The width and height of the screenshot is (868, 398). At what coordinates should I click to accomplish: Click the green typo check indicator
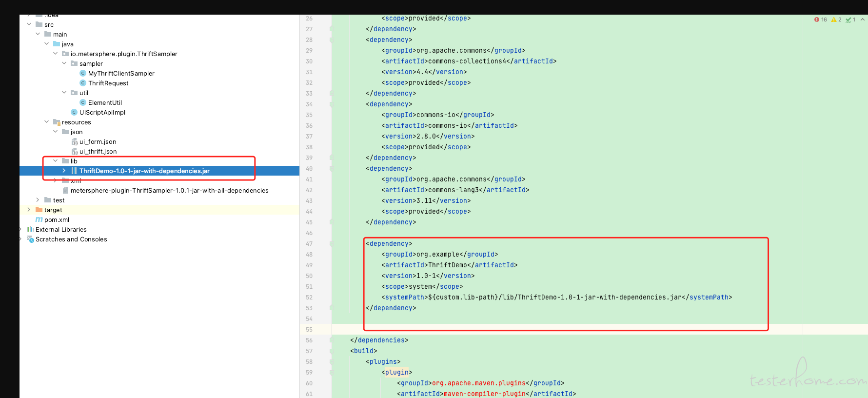[x=851, y=20]
